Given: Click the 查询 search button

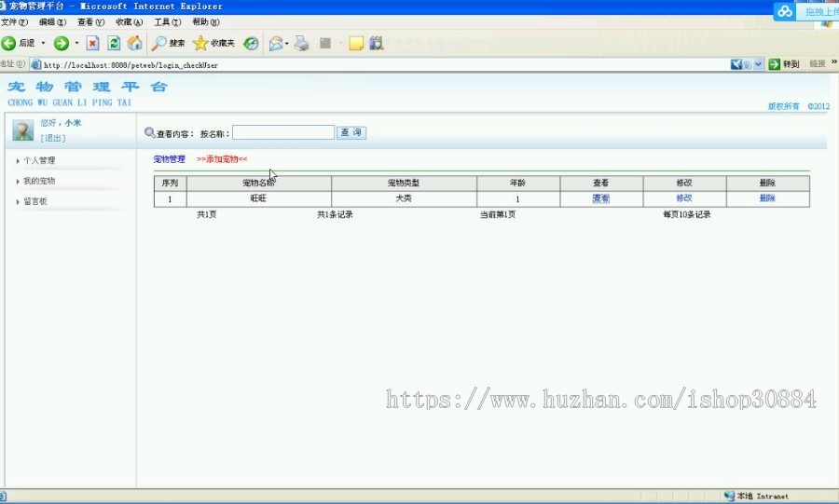Looking at the screenshot, I should pos(351,132).
